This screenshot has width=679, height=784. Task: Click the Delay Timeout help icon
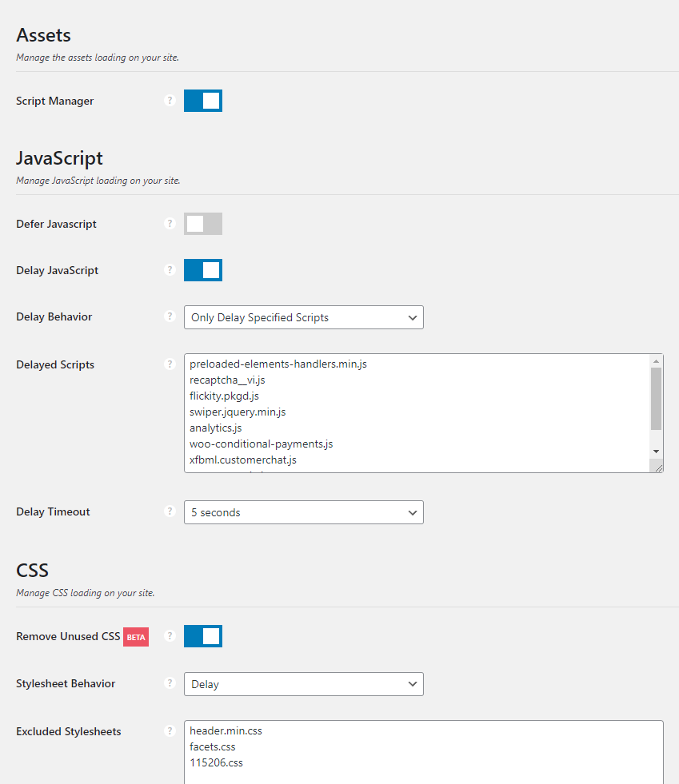(x=170, y=511)
